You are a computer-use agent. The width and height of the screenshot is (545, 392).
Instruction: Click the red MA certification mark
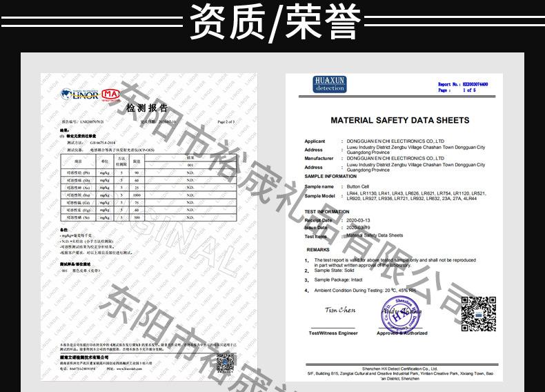pyautogui.click(x=110, y=95)
